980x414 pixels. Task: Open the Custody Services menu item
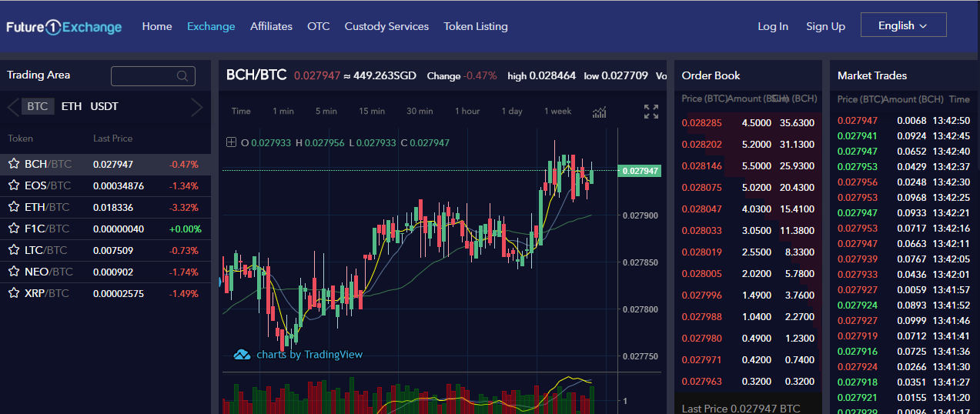coord(386,26)
